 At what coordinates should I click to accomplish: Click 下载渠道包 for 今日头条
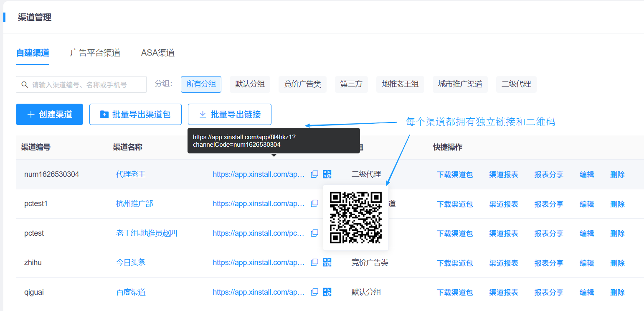tap(455, 263)
